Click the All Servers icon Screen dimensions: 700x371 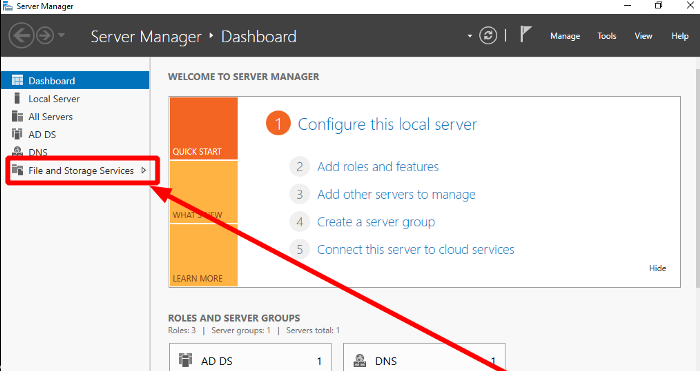pos(17,117)
